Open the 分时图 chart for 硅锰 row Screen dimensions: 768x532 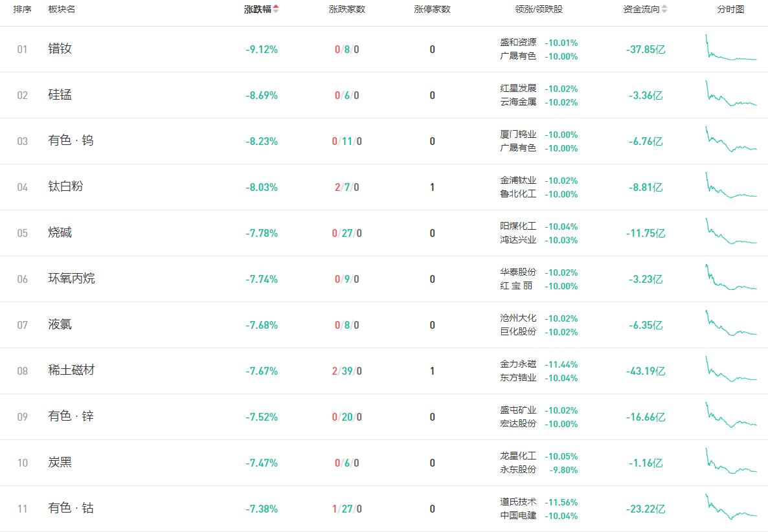(731, 93)
